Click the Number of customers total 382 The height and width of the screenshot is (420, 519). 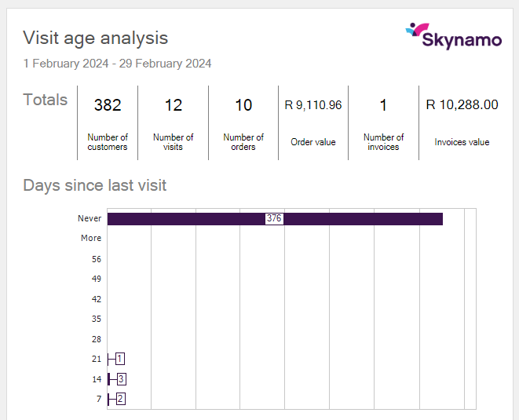coord(108,105)
